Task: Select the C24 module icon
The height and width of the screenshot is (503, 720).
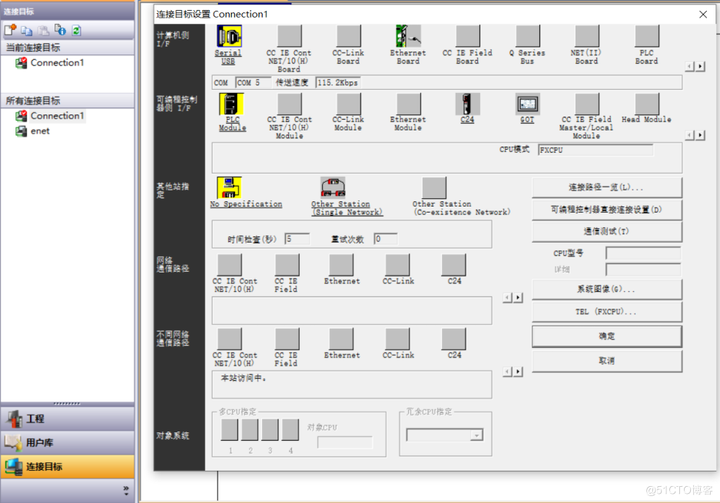Action: click(x=467, y=104)
